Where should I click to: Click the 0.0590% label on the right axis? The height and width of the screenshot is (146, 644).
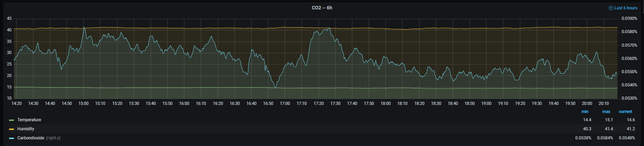pos(629,18)
